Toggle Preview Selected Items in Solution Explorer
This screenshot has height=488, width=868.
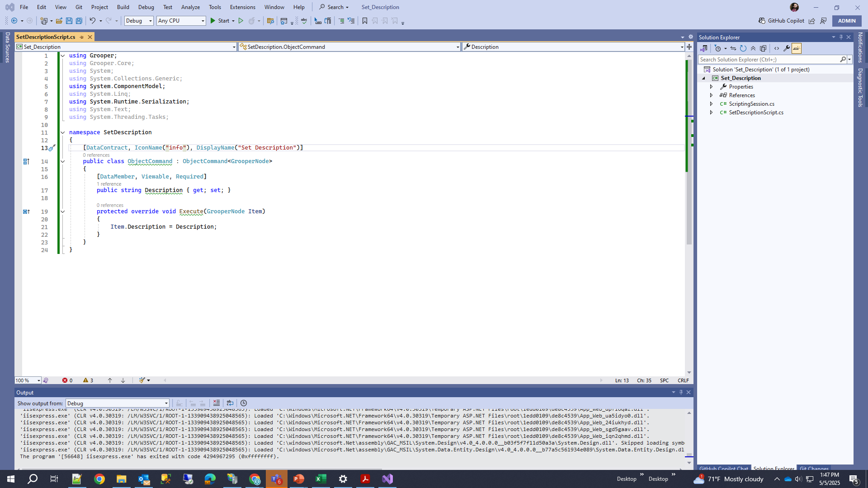point(797,48)
